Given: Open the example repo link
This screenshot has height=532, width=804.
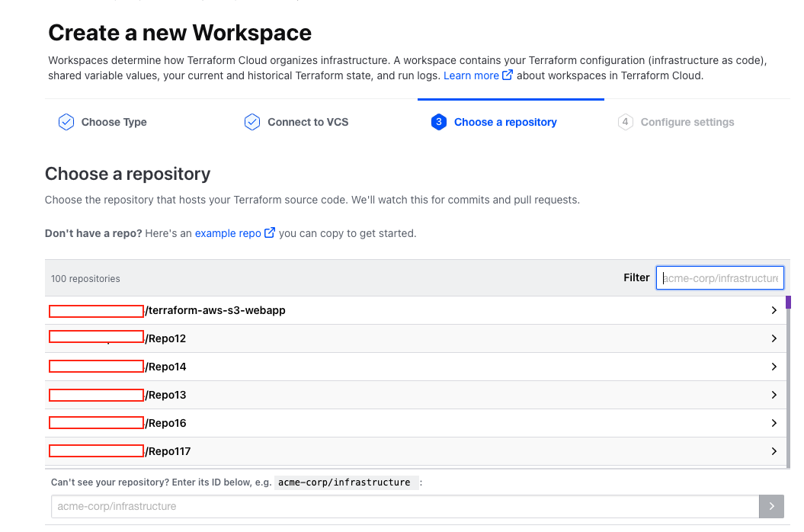Looking at the screenshot, I should (228, 233).
